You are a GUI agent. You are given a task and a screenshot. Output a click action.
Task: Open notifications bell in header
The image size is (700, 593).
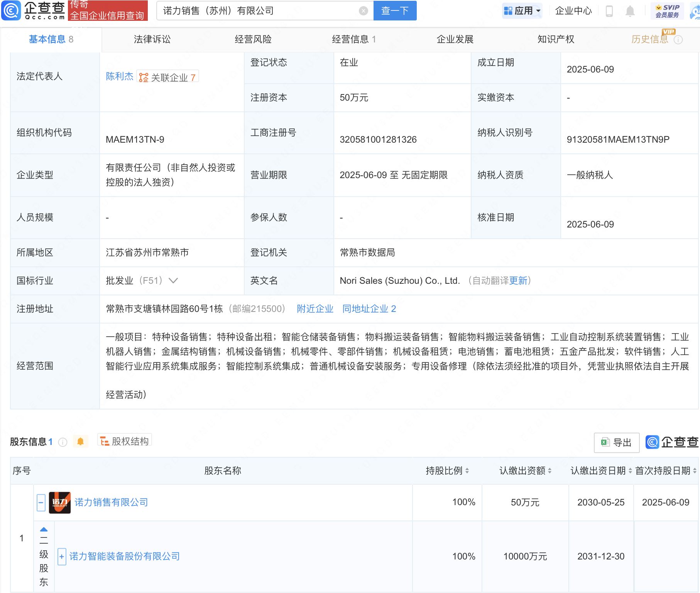click(x=630, y=11)
